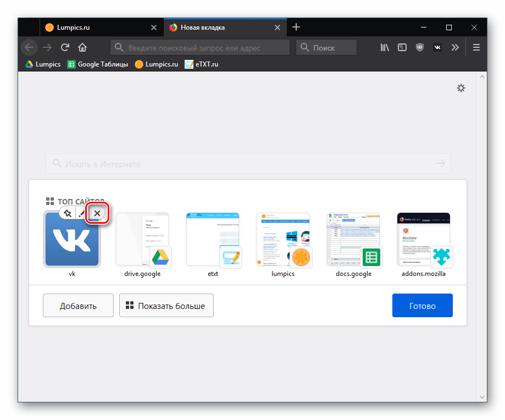Image resolution: width=505 pixels, height=420 pixels.
Task: Open the drive.google site thumbnail
Action: pos(142,240)
